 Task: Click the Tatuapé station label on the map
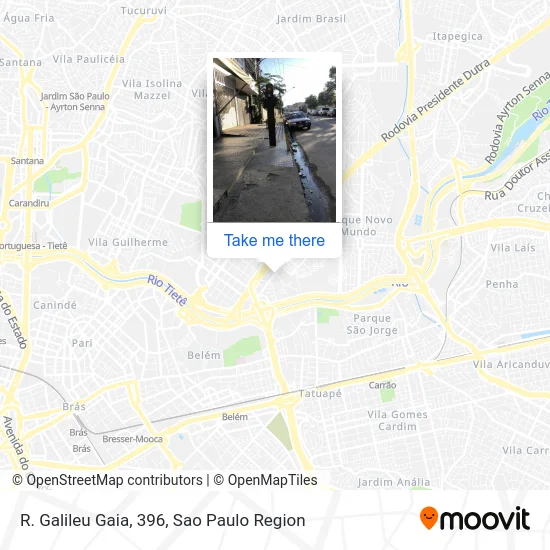pos(320,394)
